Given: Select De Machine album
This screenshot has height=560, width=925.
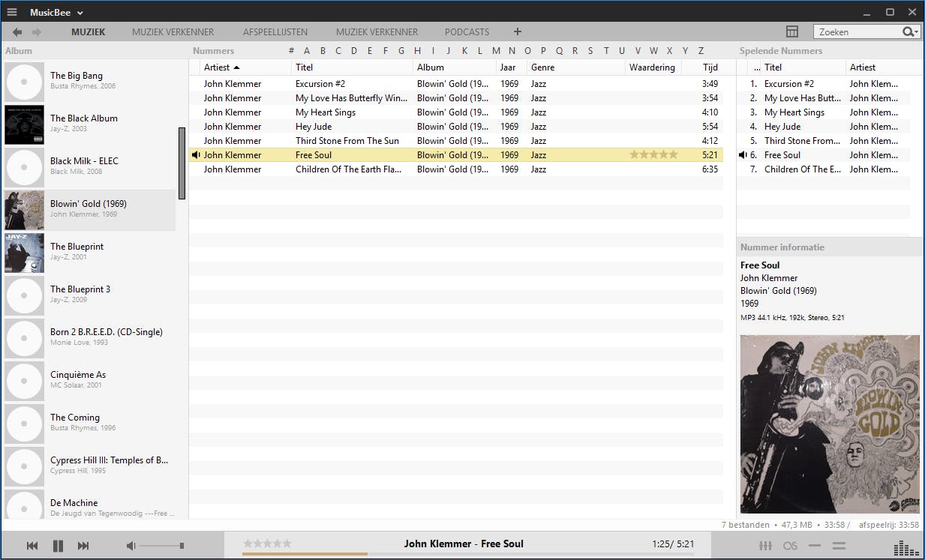Looking at the screenshot, I should pos(90,504).
